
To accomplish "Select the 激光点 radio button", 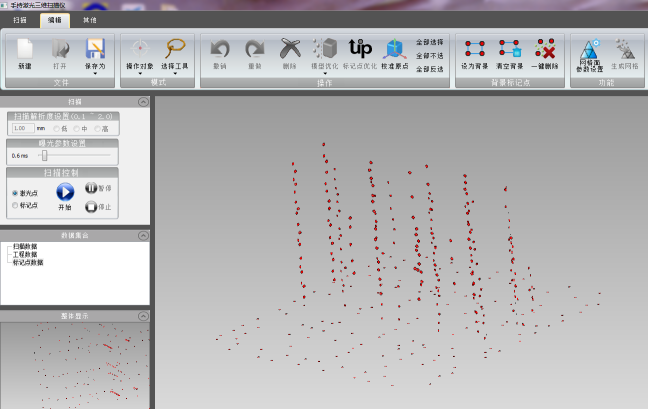I will tap(15, 193).
